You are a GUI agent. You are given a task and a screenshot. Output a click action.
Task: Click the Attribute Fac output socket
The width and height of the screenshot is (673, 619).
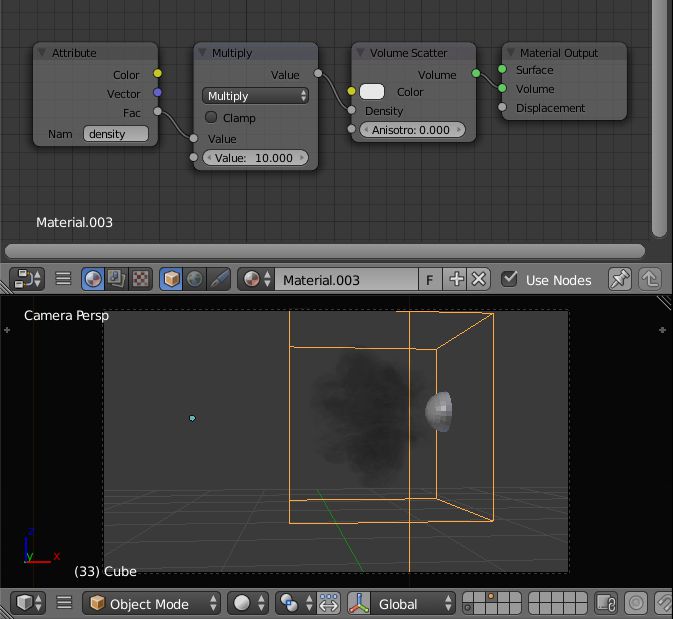158,111
